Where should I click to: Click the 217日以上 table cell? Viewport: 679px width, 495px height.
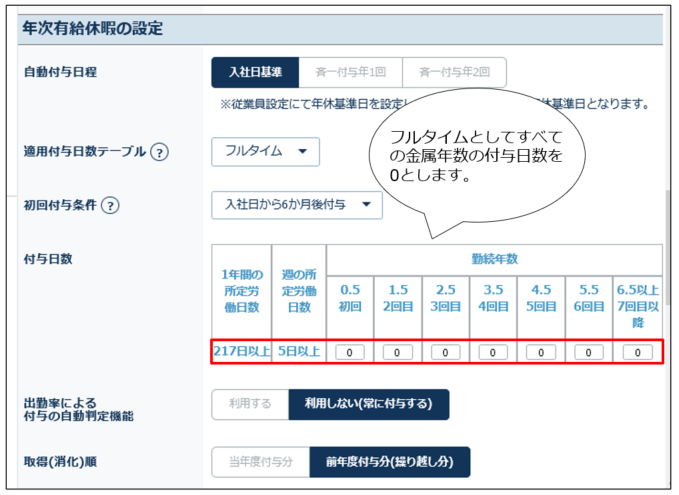click(x=242, y=351)
